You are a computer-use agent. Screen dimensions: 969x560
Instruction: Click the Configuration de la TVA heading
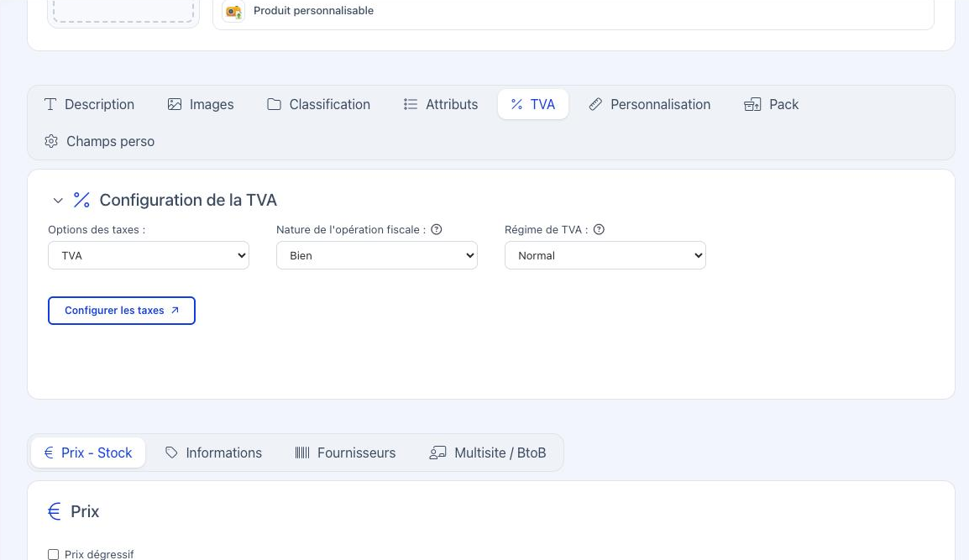click(x=188, y=201)
